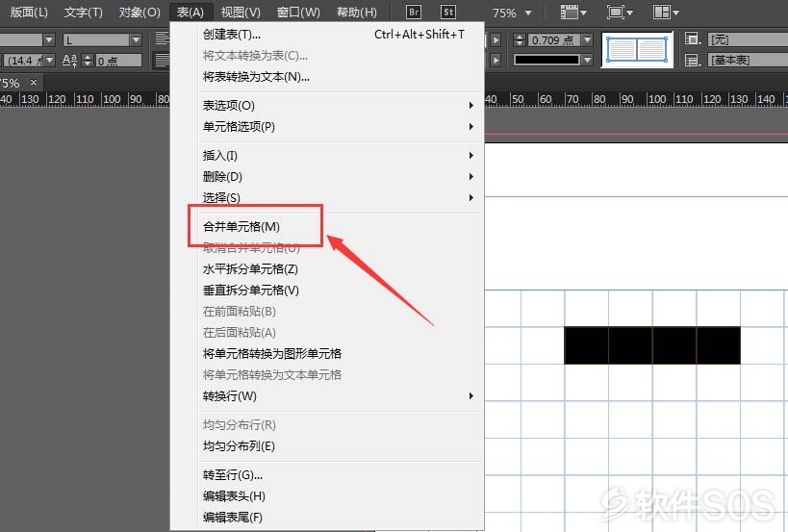
Task: Click the view options icon
Action: (573, 13)
